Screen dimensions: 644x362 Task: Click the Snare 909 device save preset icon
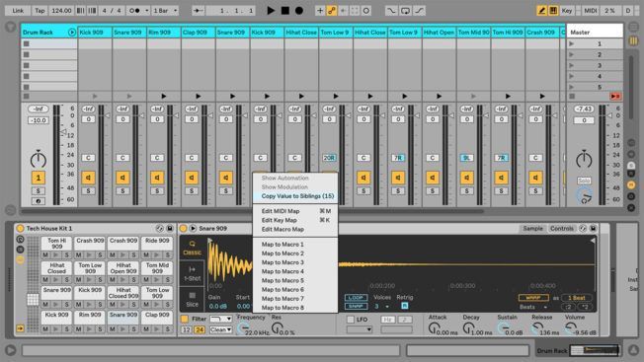tap(593, 229)
